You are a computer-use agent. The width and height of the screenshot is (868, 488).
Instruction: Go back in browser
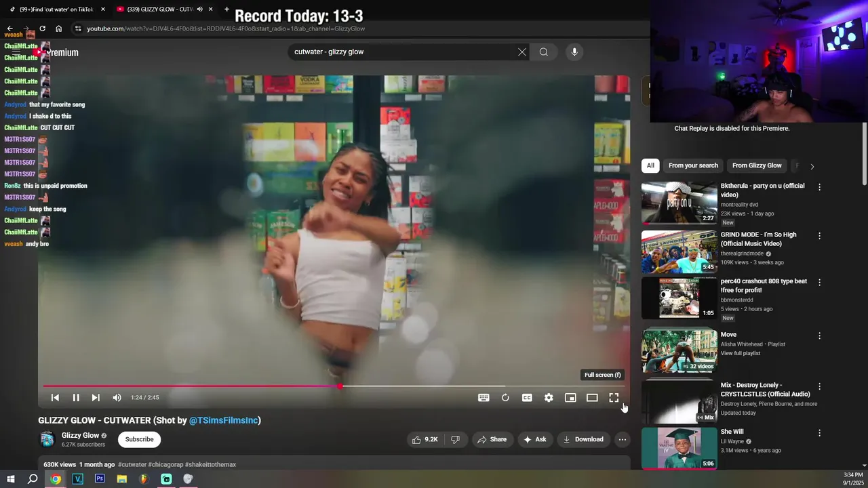coord(9,28)
